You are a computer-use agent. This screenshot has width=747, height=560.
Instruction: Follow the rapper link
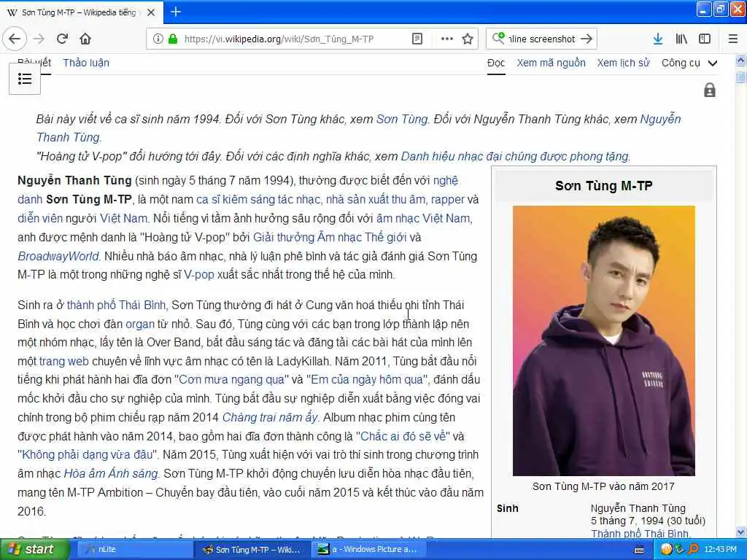(x=447, y=200)
